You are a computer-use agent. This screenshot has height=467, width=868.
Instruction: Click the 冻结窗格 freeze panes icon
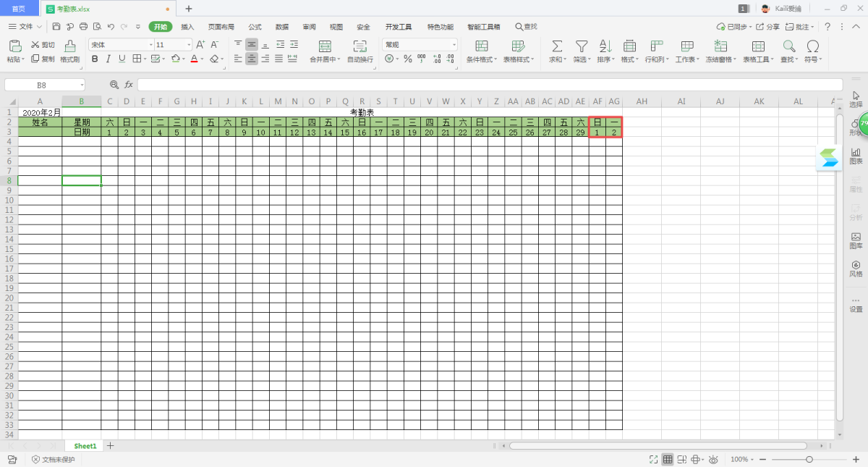(x=720, y=46)
